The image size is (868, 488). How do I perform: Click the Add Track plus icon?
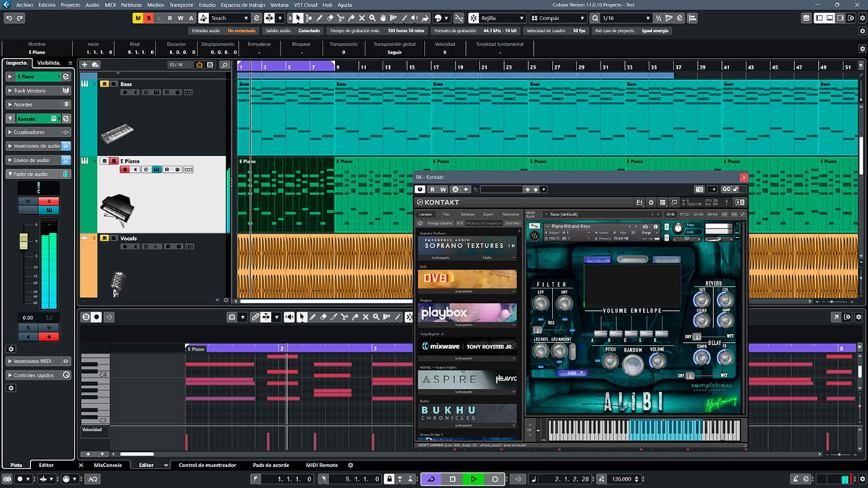click(x=85, y=65)
